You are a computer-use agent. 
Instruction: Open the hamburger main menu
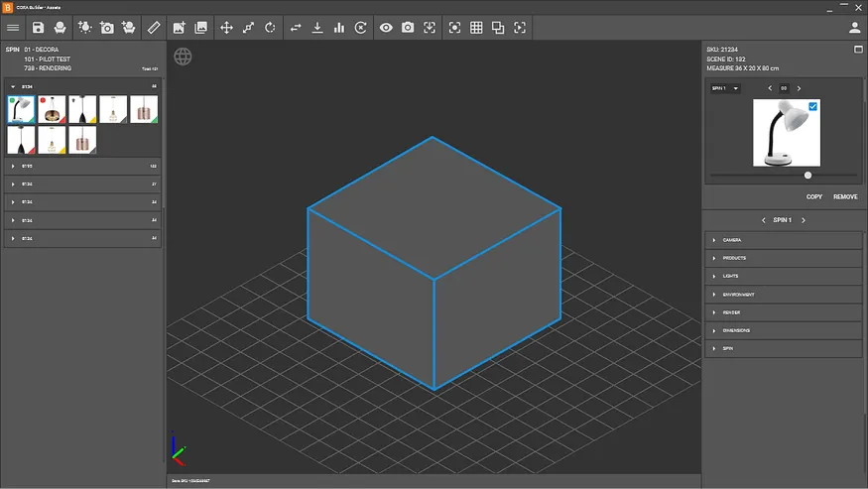[x=13, y=28]
